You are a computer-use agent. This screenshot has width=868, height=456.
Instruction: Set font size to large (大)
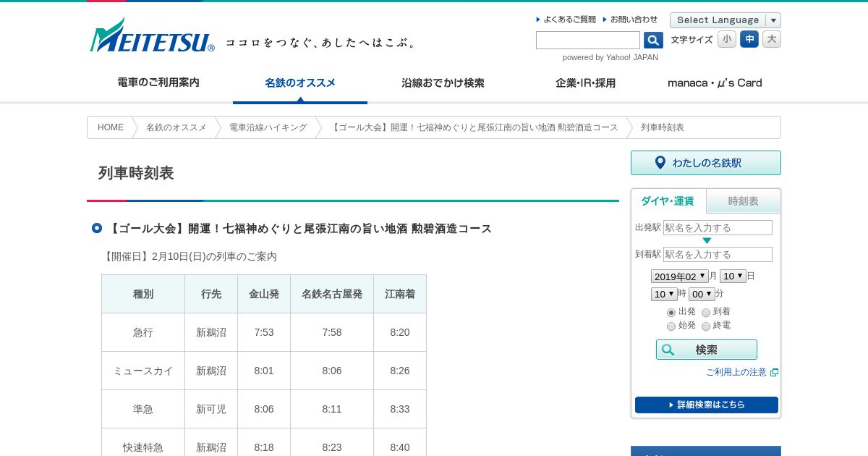coord(772,39)
